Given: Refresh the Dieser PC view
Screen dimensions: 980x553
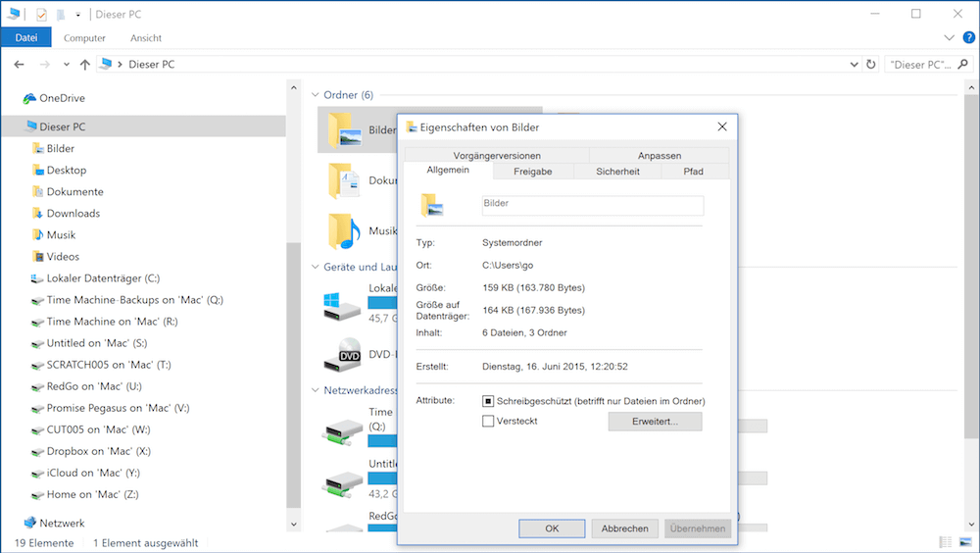Looking at the screenshot, I should click(870, 64).
